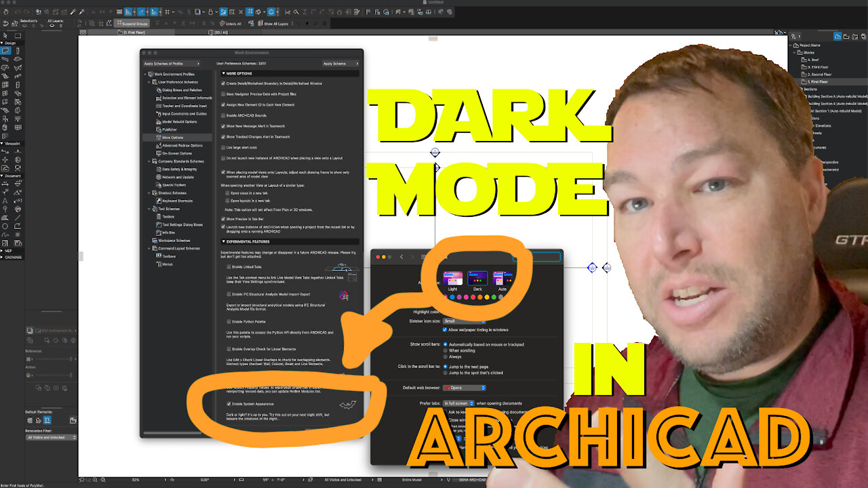The image size is (868, 488).
Task: Select the When scrolling scroll bar option
Action: [446, 350]
